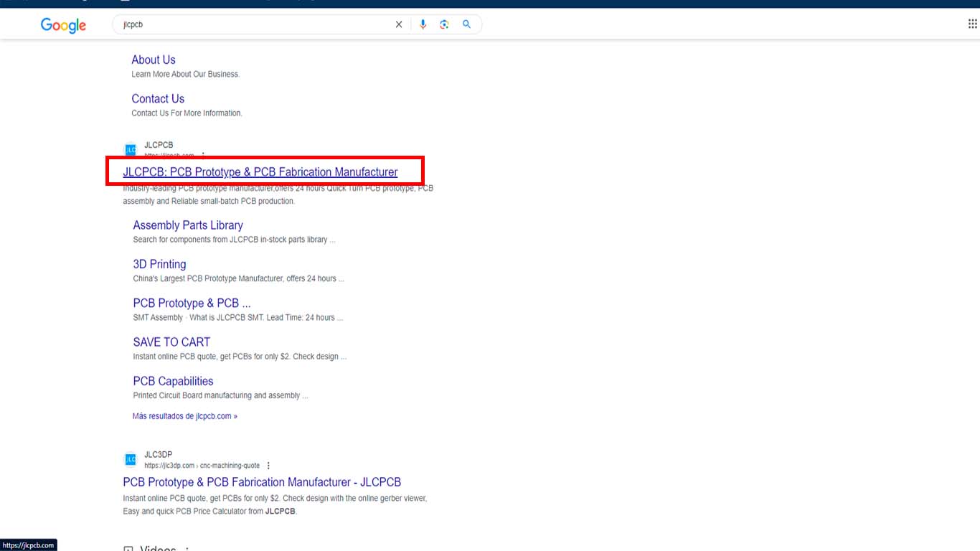Click 'Printed Circuit Board manufacturing and assembly' snippet
Image resolution: width=980 pixels, height=551 pixels.
pyautogui.click(x=220, y=395)
